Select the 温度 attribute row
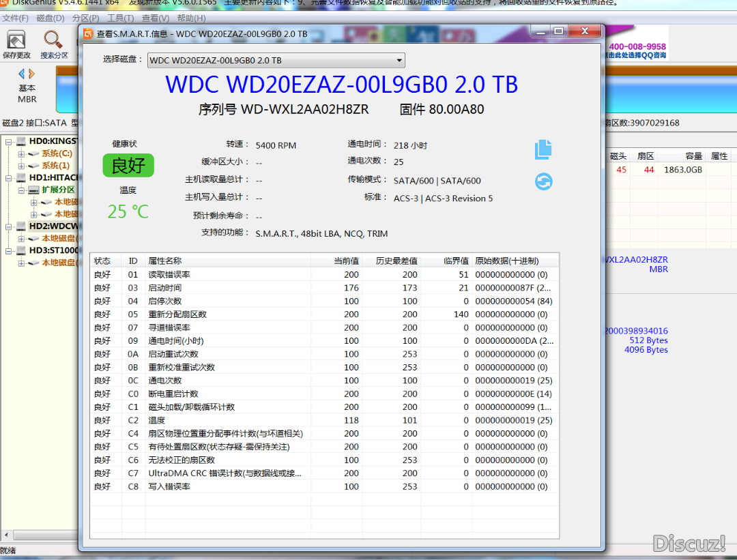 [x=324, y=420]
